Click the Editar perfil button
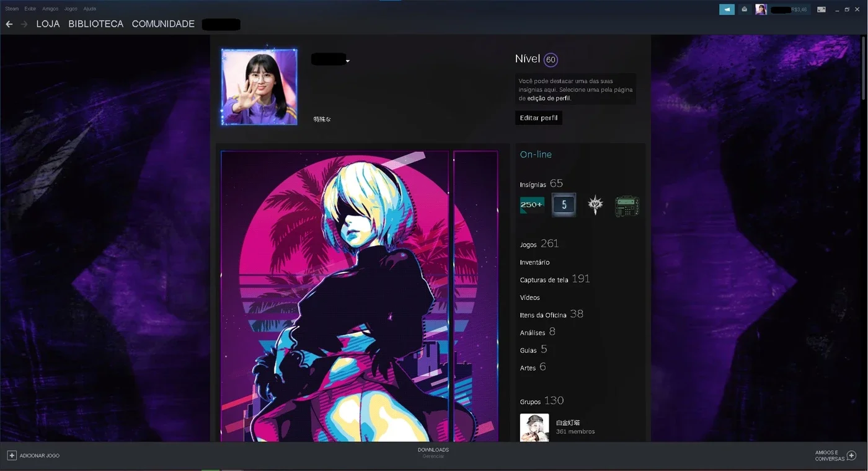This screenshot has height=471, width=868. (539, 118)
